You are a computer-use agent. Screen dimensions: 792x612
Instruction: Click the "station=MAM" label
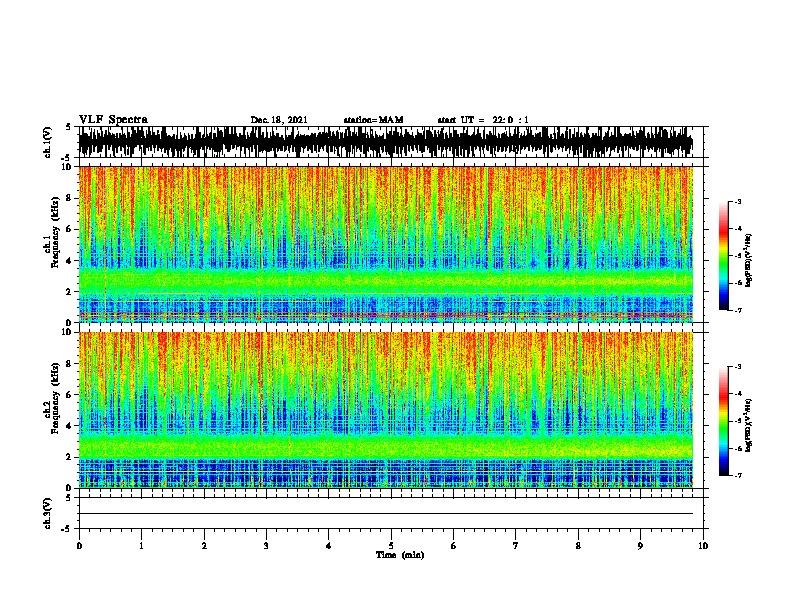click(x=373, y=120)
